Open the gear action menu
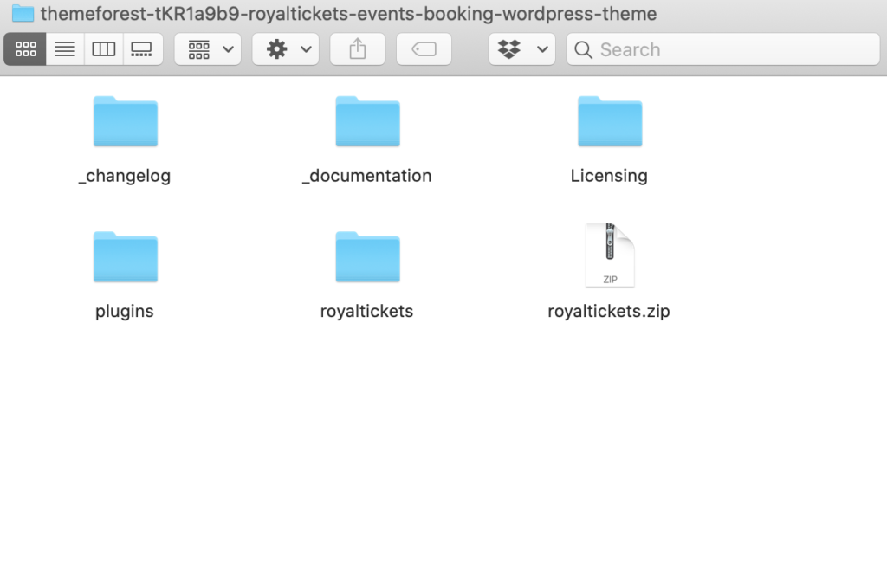The height and width of the screenshot is (588, 887). tap(286, 49)
